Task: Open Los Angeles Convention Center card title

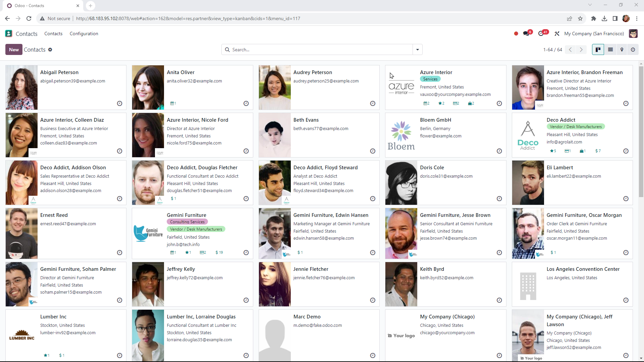Action: tap(583, 269)
